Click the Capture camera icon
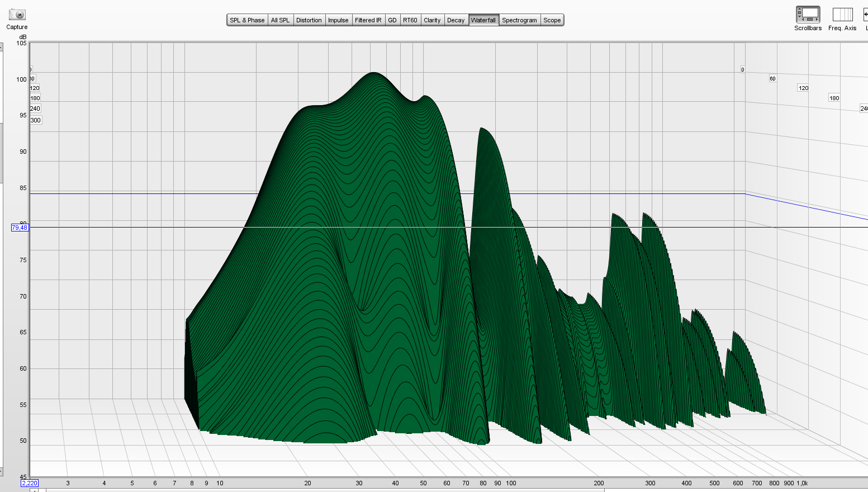 click(x=17, y=15)
